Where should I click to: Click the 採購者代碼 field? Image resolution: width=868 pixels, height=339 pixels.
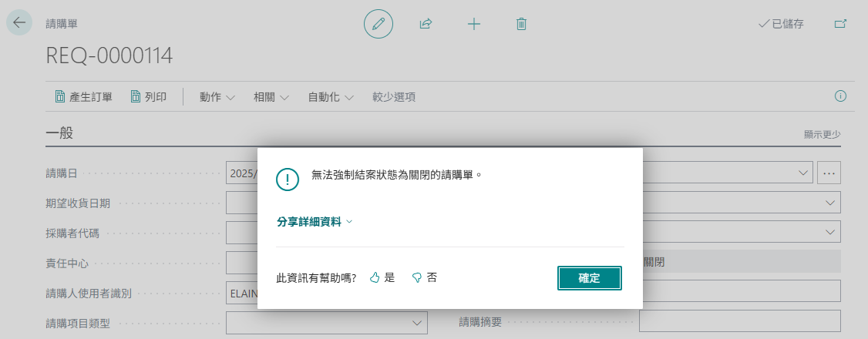coord(241,233)
